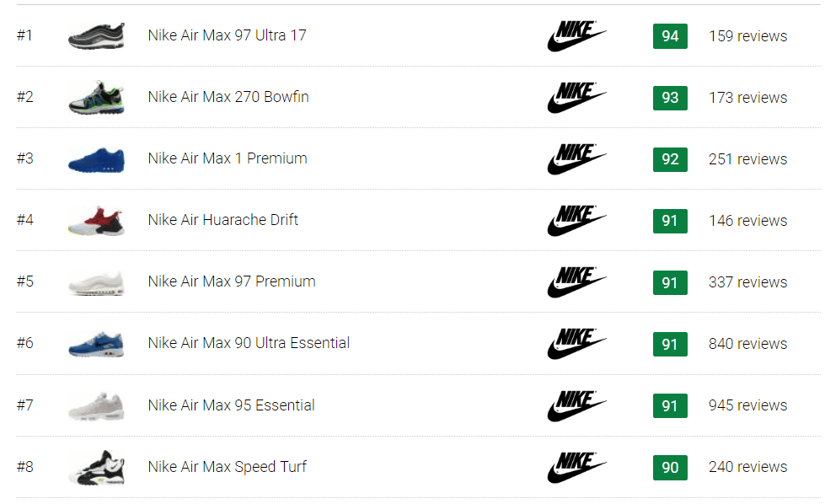Viewport: 825px width, 504px height.
Task: Click the Nike logo beside Air Max 97 Premium
Action: (576, 282)
